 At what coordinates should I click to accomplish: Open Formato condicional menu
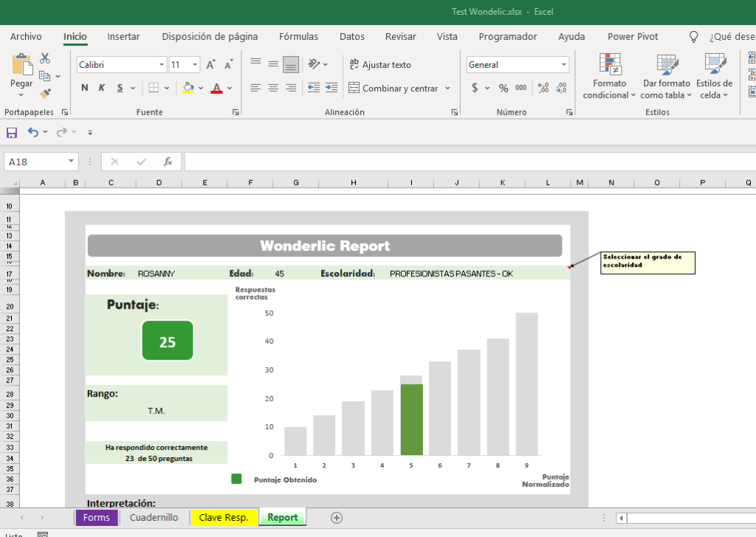click(609, 76)
